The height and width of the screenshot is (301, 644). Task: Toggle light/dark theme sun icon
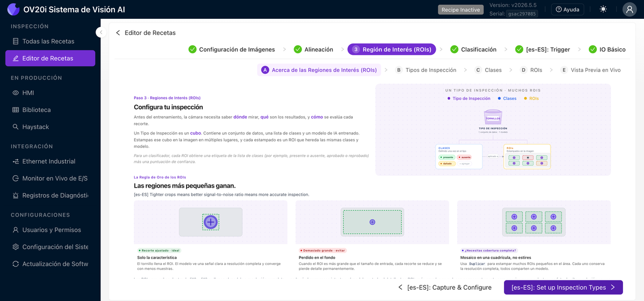pos(604,10)
